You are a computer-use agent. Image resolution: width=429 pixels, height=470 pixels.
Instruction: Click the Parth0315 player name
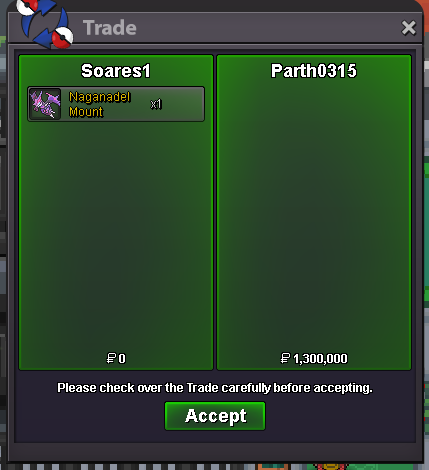(314, 71)
